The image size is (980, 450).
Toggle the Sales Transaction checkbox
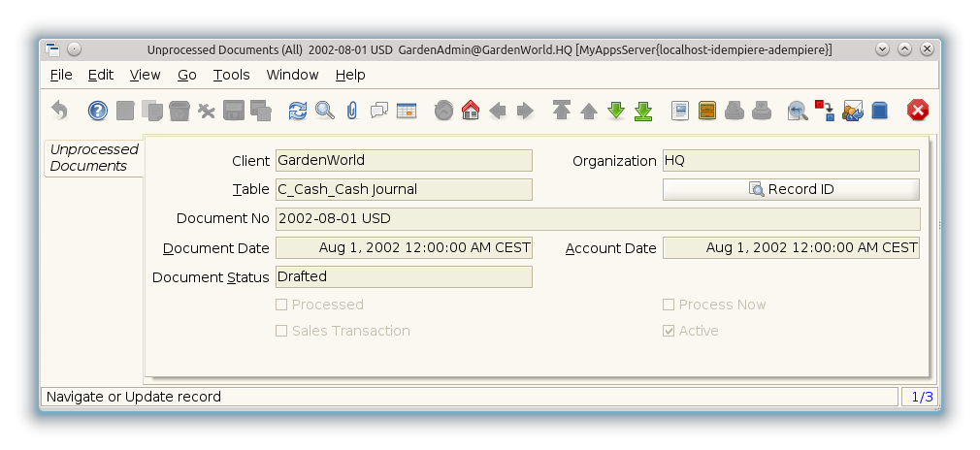click(x=282, y=331)
